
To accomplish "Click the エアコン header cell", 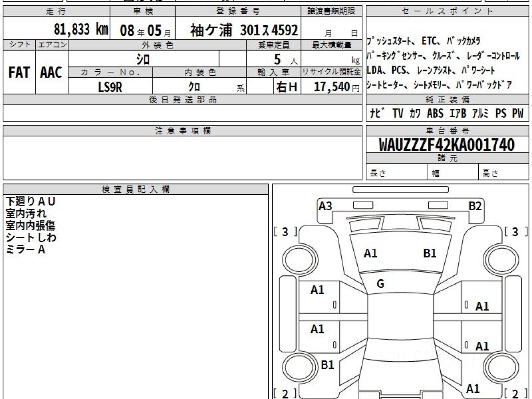I will coord(52,44).
